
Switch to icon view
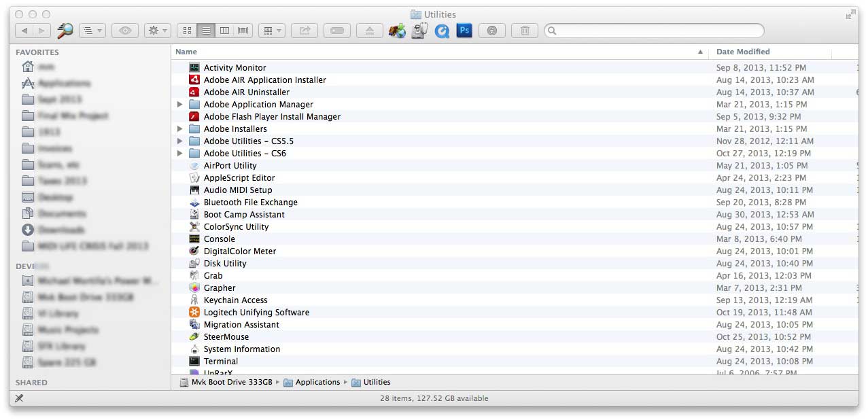187,31
